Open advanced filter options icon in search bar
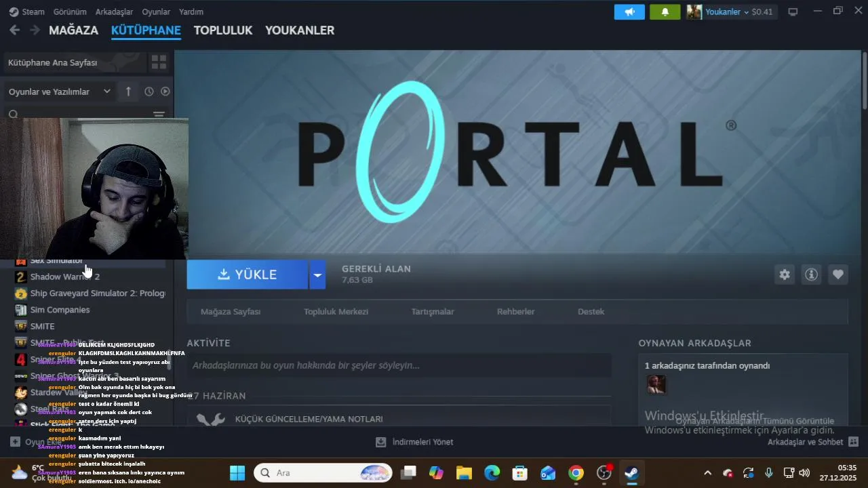Screen dimensions: 868x488 tap(159, 115)
